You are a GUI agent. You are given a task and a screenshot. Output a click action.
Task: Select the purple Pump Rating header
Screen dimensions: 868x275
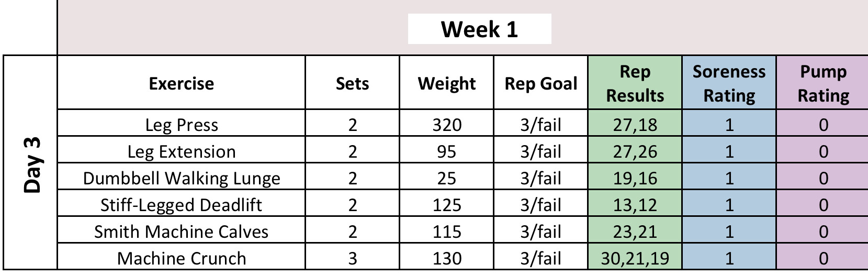click(x=823, y=83)
